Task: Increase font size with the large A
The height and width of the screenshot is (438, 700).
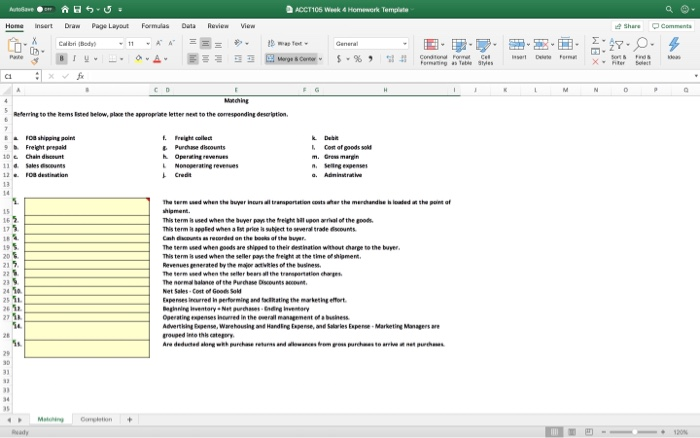Action: coord(159,43)
